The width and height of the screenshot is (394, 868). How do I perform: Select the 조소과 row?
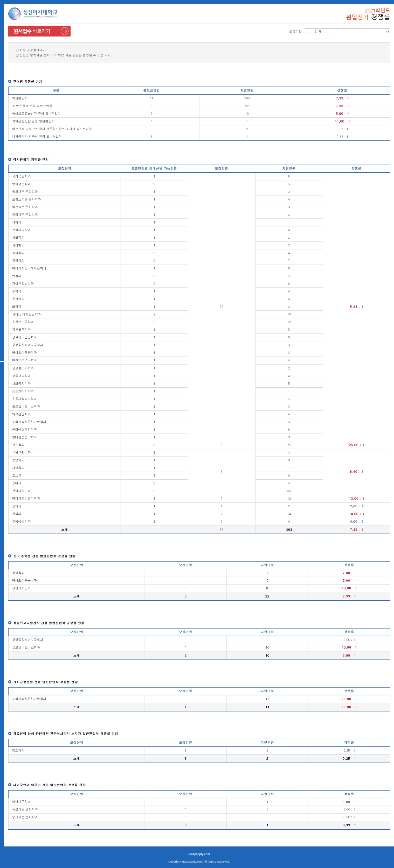[x=199, y=475]
